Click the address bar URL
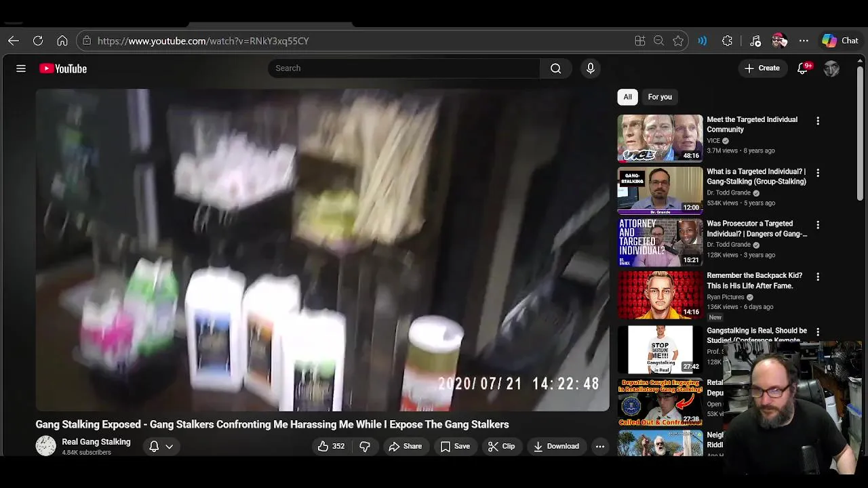 click(203, 41)
